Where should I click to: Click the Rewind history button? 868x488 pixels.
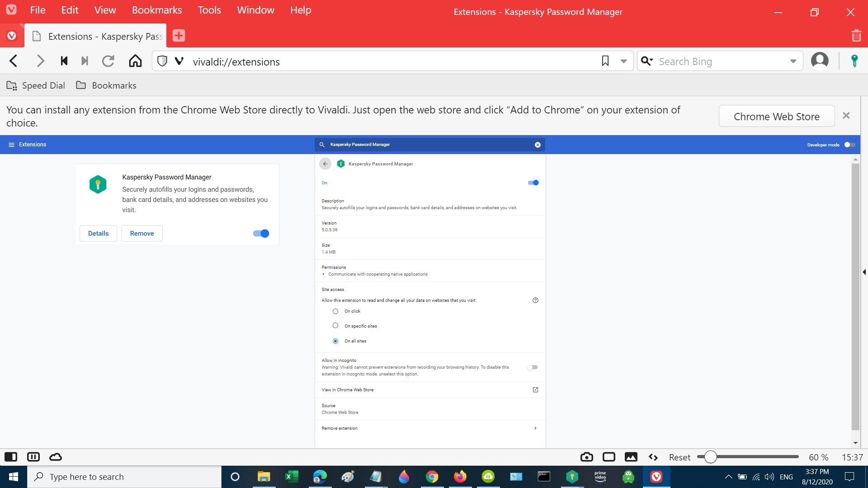point(64,61)
